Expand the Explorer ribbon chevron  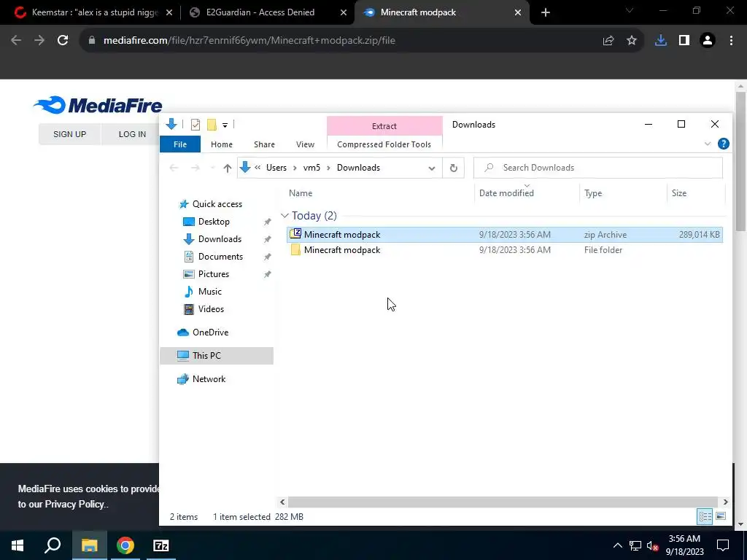tap(708, 144)
